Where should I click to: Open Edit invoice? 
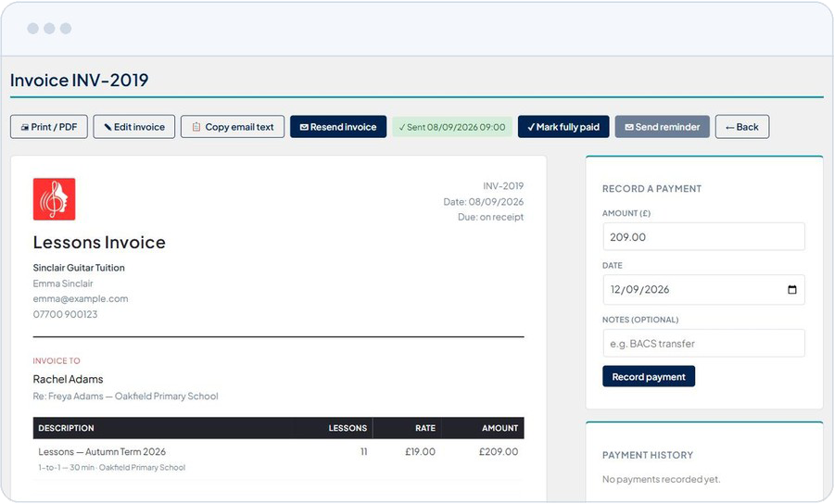pos(134,127)
